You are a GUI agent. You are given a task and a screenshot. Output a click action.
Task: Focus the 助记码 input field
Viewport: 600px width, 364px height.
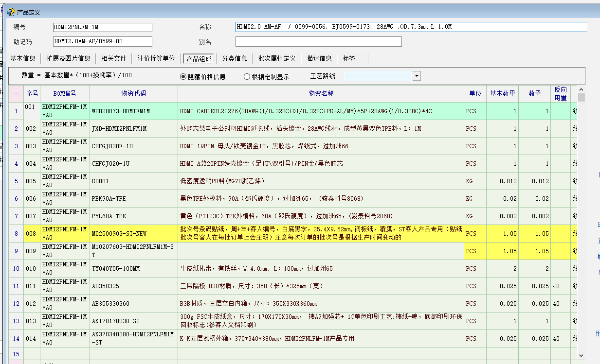[102, 42]
